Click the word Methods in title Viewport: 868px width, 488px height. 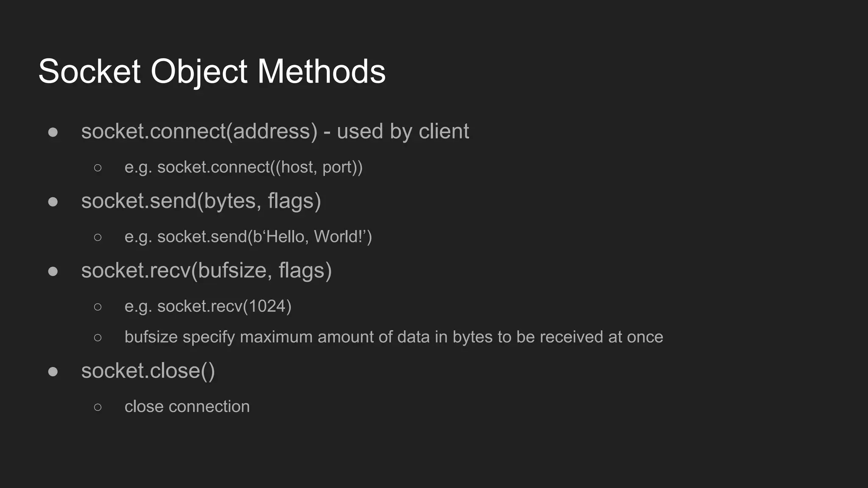click(x=322, y=71)
